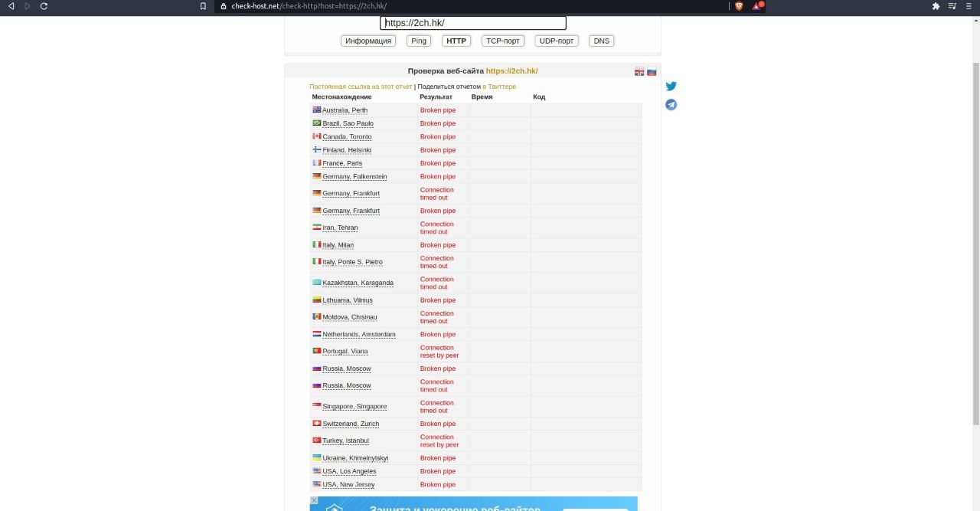Image resolution: width=980 pixels, height=511 pixels.
Task: Open the Brave Shields lion icon
Action: pos(739,5)
